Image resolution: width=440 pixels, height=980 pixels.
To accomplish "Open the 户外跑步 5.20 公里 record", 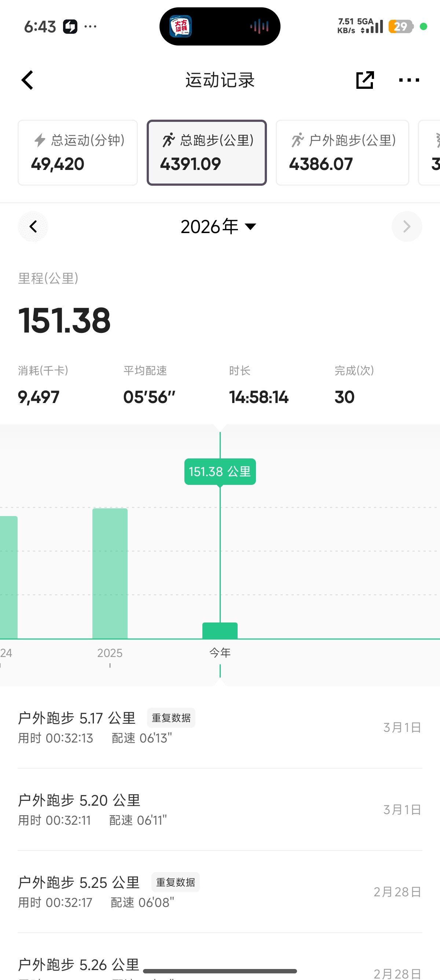I will click(x=220, y=810).
